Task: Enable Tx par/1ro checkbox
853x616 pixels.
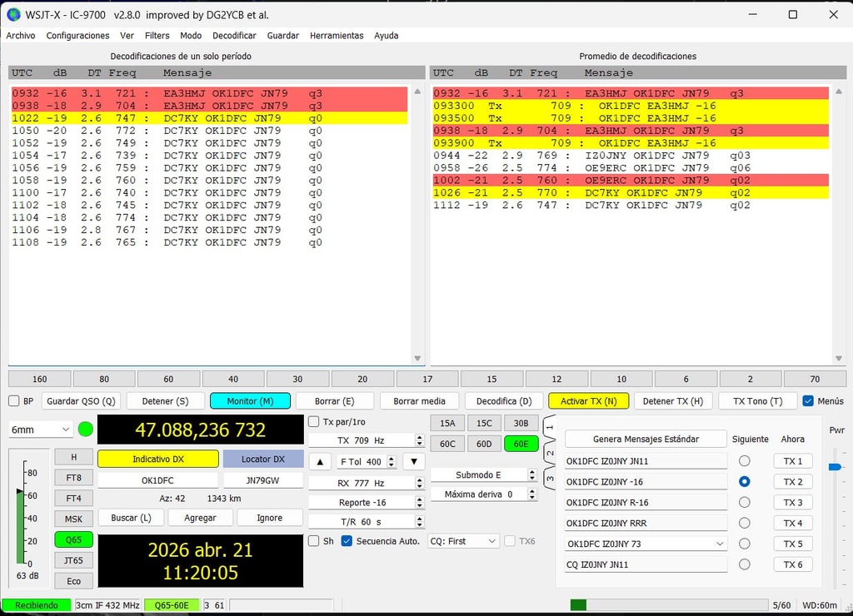Action: pyautogui.click(x=314, y=421)
